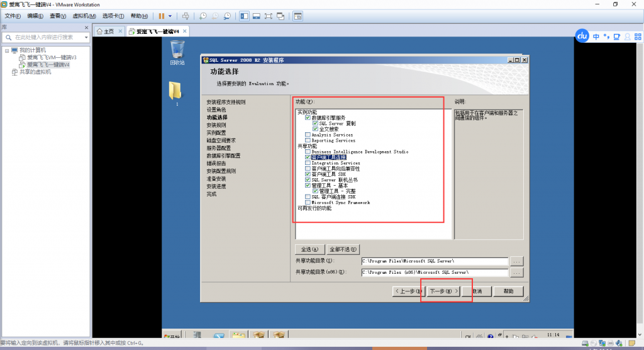This screenshot has width=644, height=350.
Task: Send Ctrl+Alt+Del to the virtual machine
Action: [186, 16]
